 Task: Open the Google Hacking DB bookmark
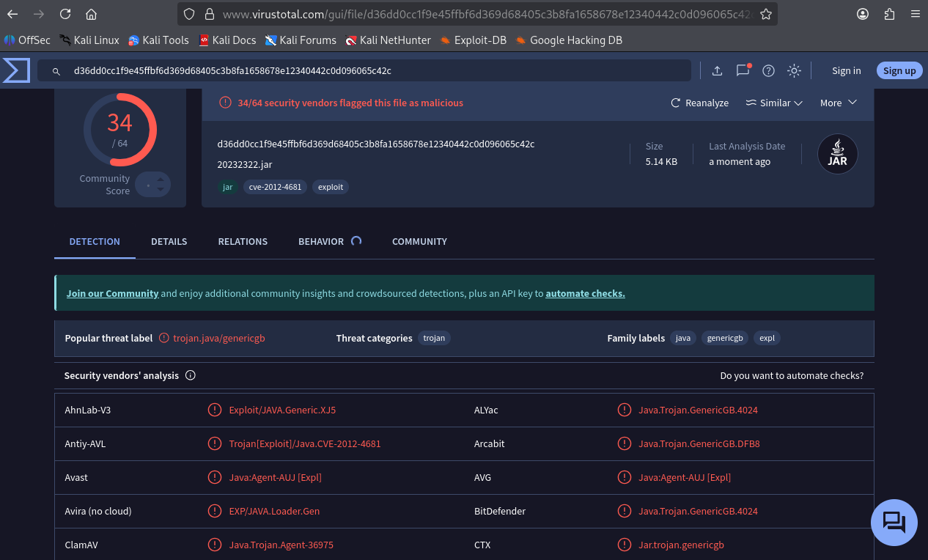569,40
